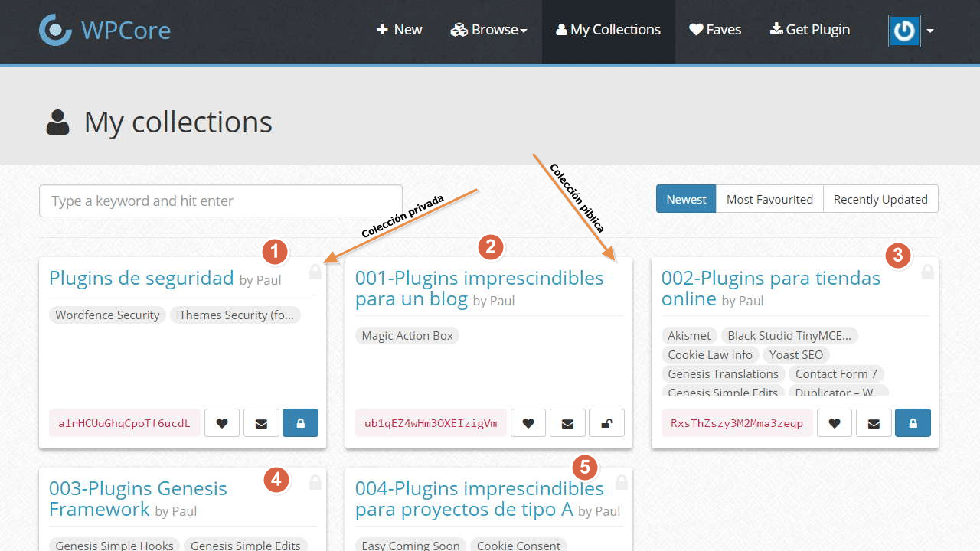Click the Wordfence Security tag

click(107, 315)
